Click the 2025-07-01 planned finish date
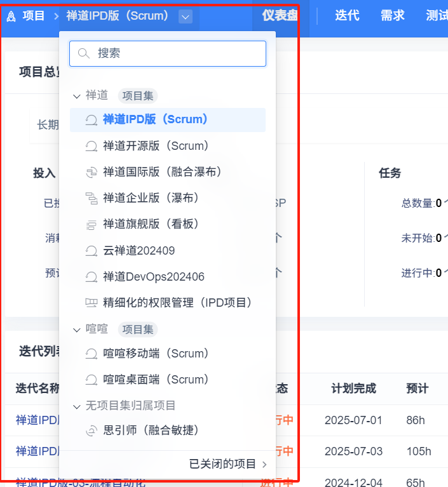This screenshot has width=448, height=487. pyautogui.click(x=353, y=420)
